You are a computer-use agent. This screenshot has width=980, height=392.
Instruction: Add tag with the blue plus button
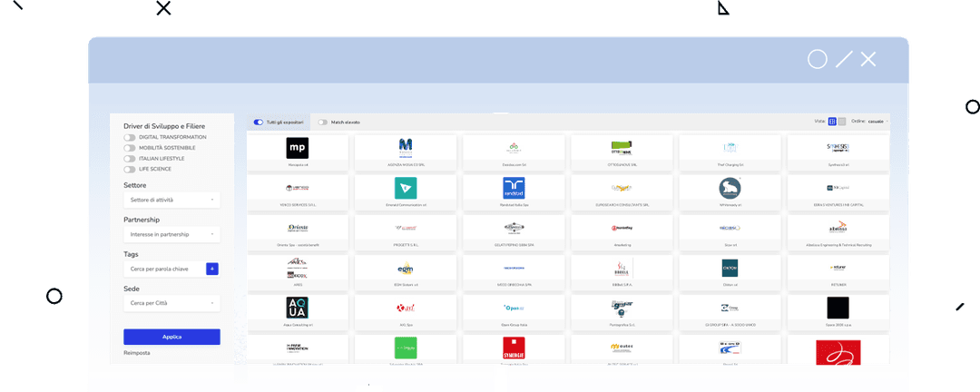tap(212, 269)
